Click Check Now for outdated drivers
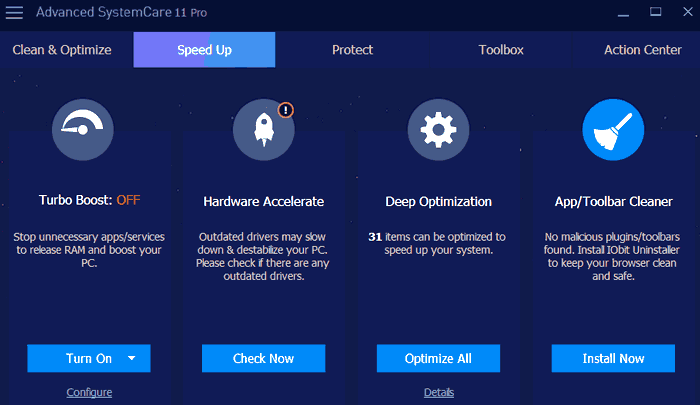The height and width of the screenshot is (405, 700). [263, 358]
